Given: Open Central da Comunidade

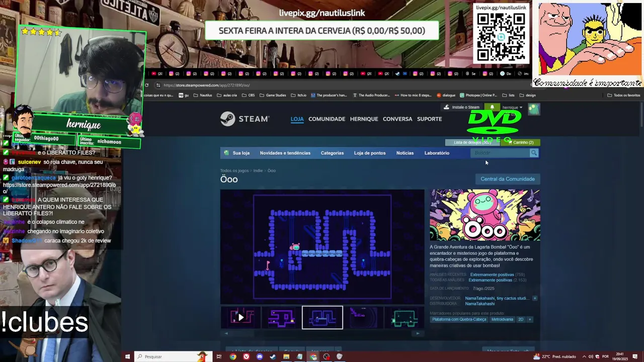Looking at the screenshot, I should tap(508, 179).
